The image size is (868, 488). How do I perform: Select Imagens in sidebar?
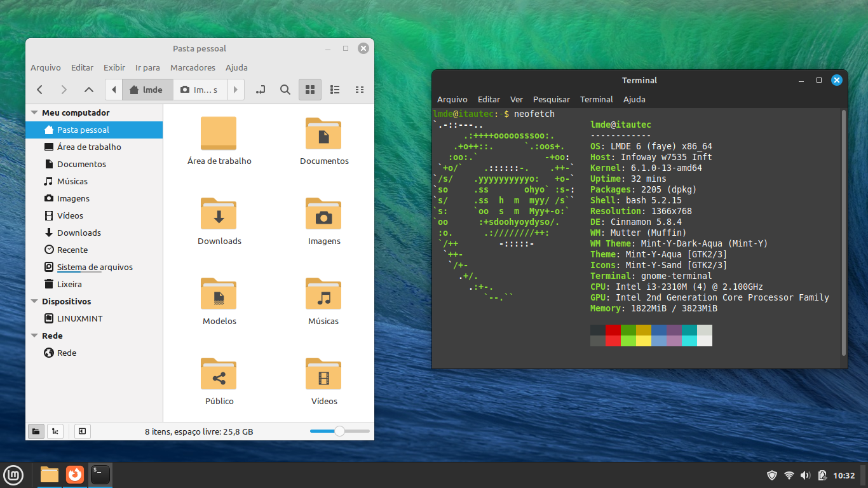94,198
